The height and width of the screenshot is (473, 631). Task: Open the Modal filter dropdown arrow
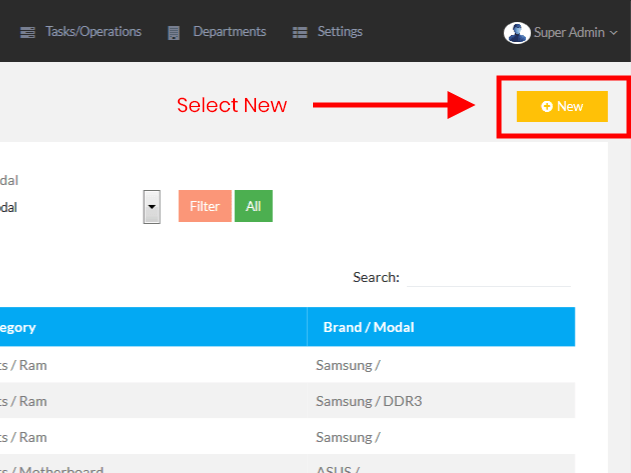click(152, 206)
